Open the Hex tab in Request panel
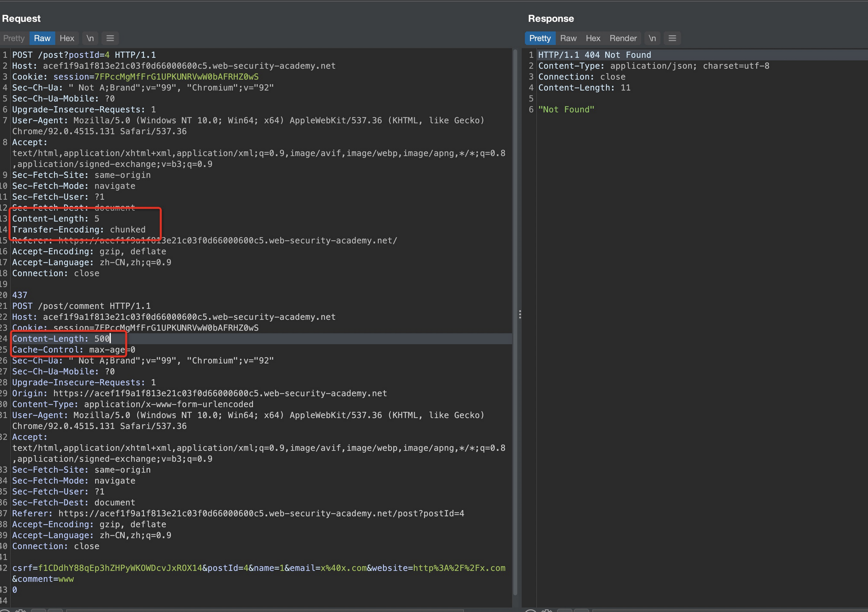Image resolution: width=868 pixels, height=612 pixels. (x=67, y=38)
